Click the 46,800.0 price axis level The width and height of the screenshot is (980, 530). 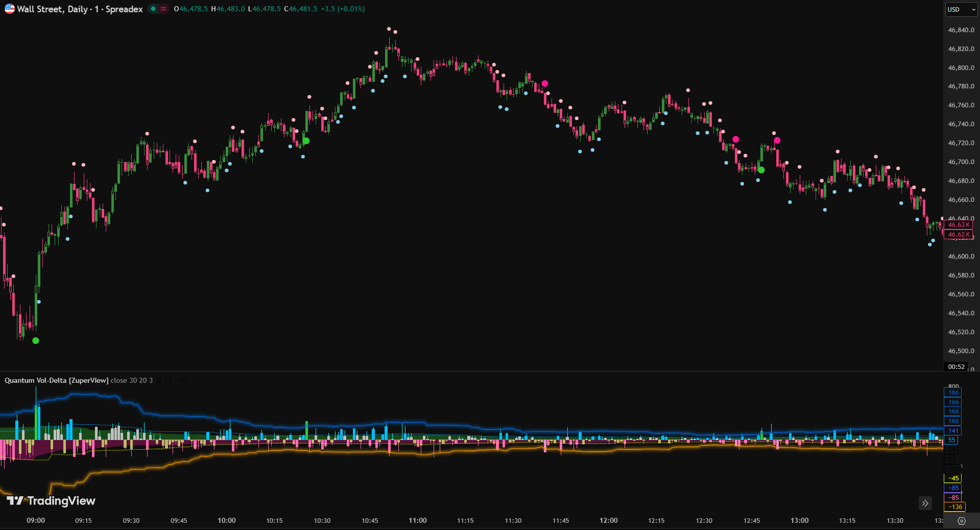click(x=961, y=67)
